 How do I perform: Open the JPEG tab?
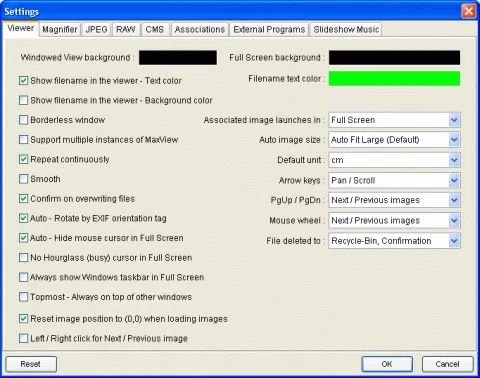click(x=96, y=30)
